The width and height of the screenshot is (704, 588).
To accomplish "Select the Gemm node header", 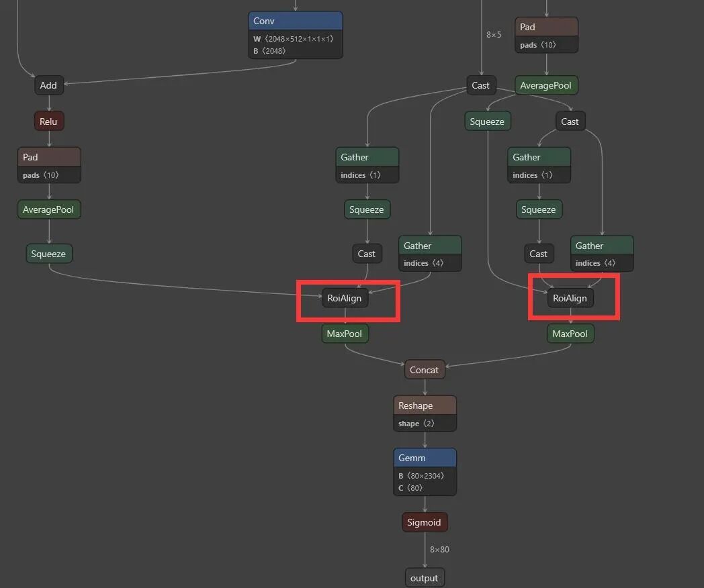I will pyautogui.click(x=425, y=458).
